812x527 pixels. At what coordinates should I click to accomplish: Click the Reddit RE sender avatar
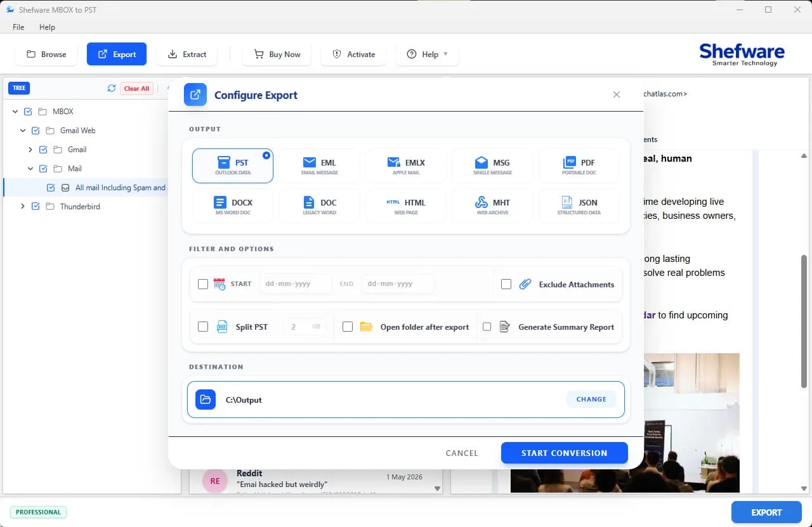coord(215,481)
